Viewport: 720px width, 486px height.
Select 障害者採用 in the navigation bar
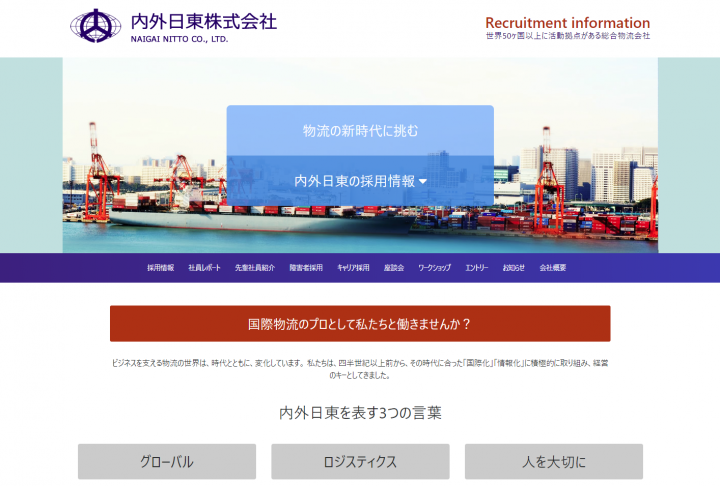306,268
